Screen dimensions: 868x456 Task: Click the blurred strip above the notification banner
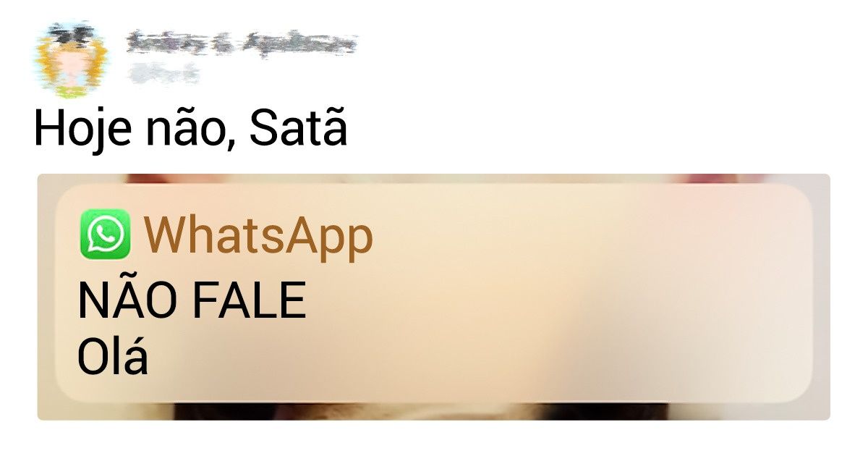(434, 178)
